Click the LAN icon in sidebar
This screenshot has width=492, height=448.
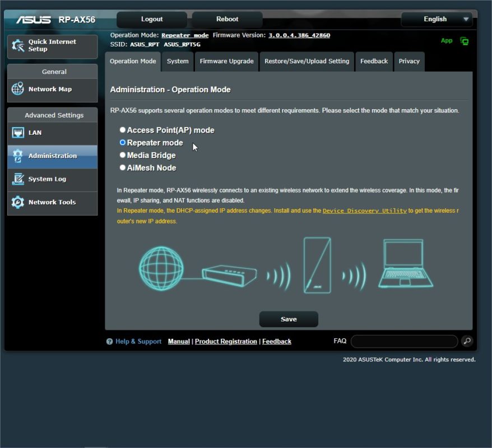[x=18, y=133]
